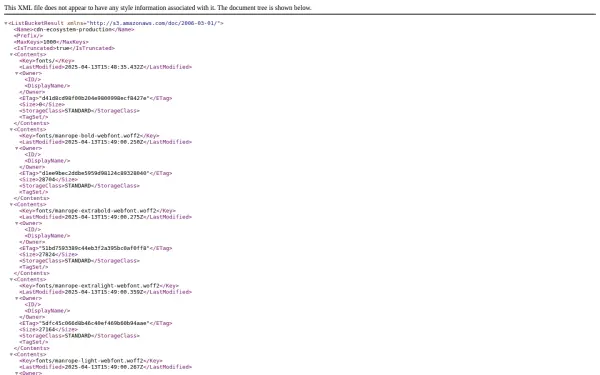
Task: Select the Key line reading fonts/
Action: (x=47, y=61)
